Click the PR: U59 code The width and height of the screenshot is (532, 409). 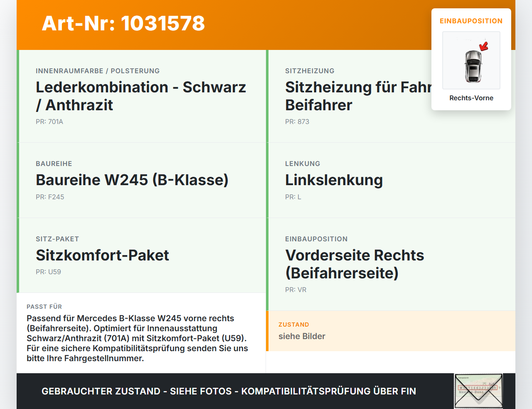48,272
